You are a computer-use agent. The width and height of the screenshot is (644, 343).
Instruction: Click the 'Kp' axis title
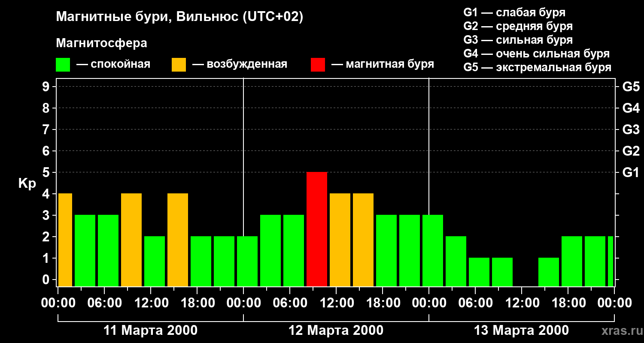(x=27, y=184)
